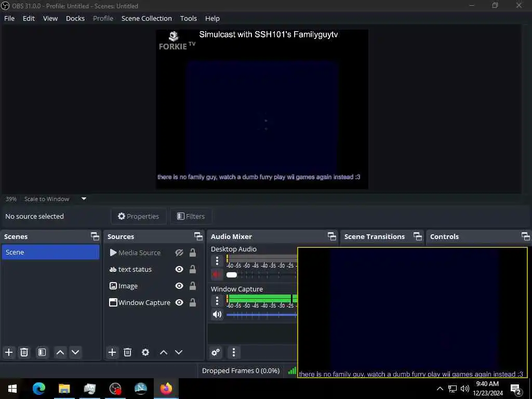Float the Controls dock
The height and width of the screenshot is (399, 532).
(525, 236)
